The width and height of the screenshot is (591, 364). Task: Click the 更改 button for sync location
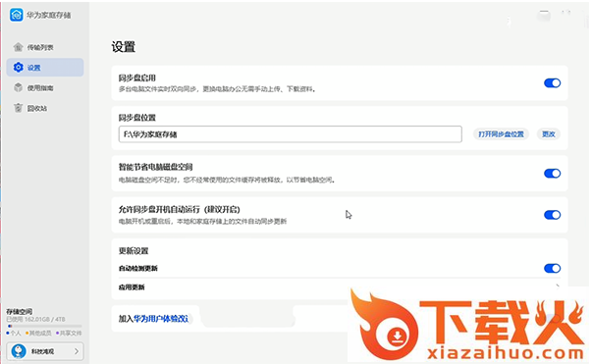549,134
